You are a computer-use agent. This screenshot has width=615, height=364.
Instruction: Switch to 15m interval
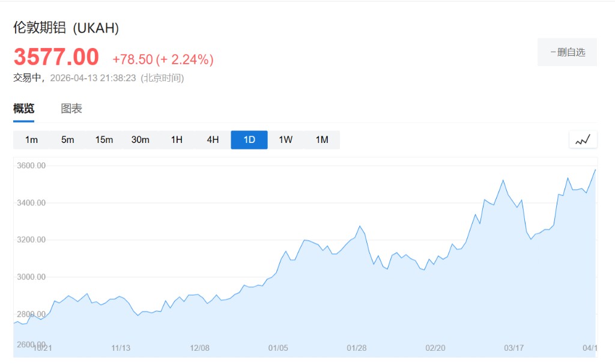104,140
